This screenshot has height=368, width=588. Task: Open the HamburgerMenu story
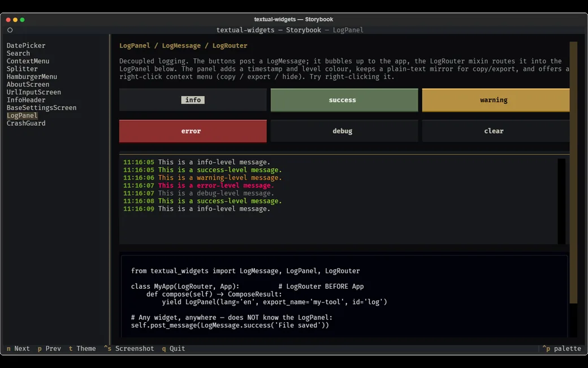[32, 76]
